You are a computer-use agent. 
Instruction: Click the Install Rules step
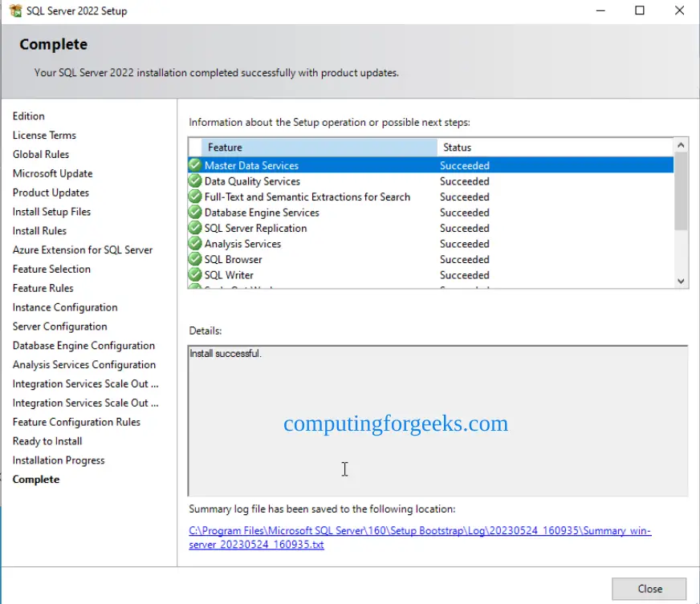click(x=39, y=231)
